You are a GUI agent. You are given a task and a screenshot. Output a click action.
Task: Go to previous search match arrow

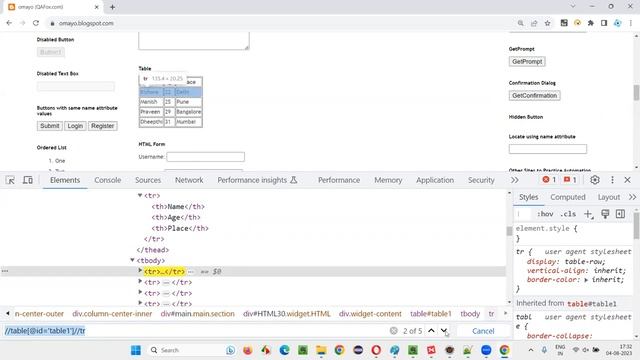(431, 331)
